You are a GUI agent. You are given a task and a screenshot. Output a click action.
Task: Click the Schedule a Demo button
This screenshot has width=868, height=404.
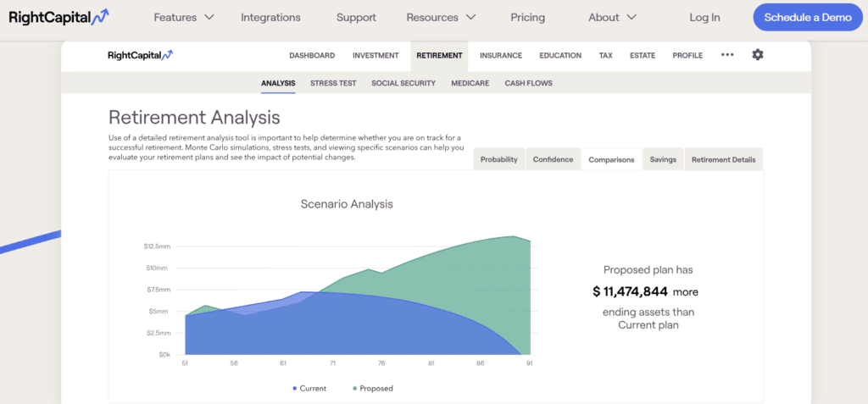click(808, 17)
